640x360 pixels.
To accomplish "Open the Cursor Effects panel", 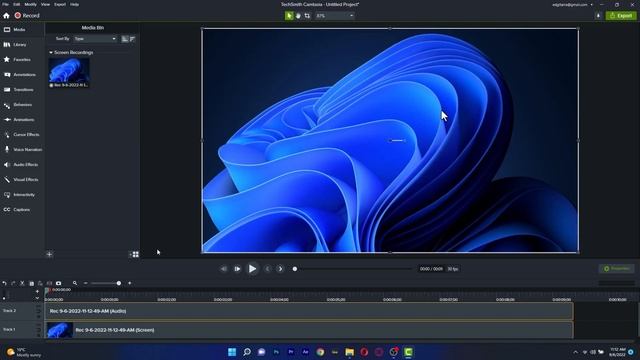I will (x=22, y=135).
